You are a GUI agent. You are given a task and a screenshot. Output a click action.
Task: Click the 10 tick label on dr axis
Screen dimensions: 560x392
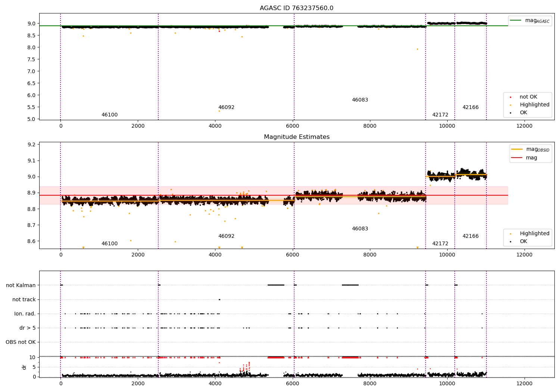[x=33, y=357]
